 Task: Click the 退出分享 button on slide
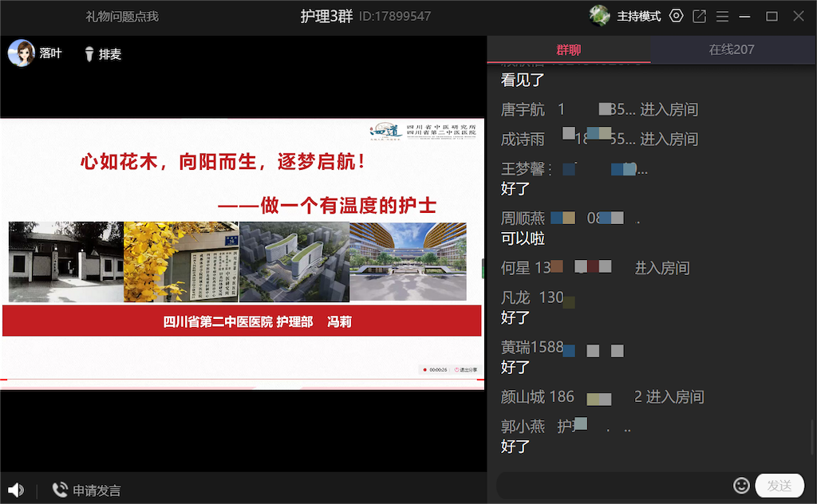tap(466, 370)
